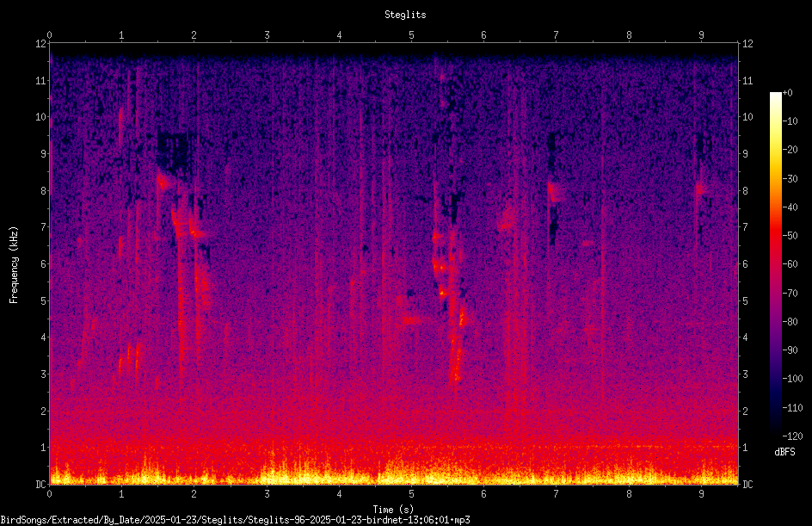Click the 5 second mark on bottom axis
Screen dimensions: 812x526
click(411, 494)
